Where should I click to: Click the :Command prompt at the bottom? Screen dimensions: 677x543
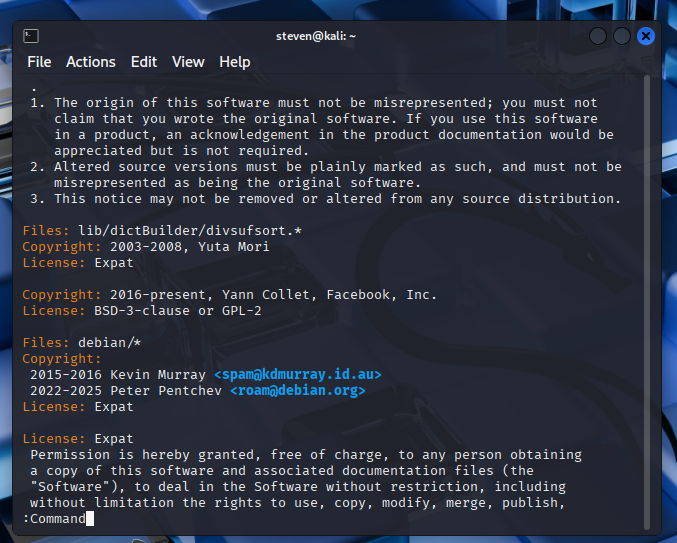54,518
